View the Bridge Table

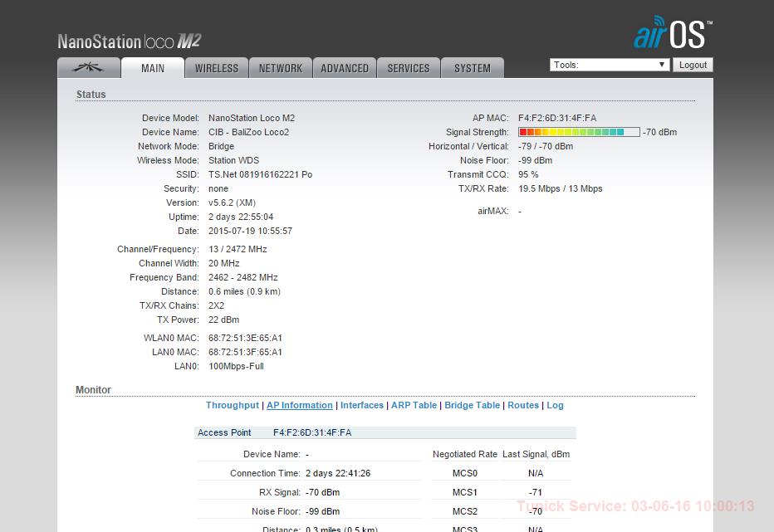pyautogui.click(x=473, y=405)
